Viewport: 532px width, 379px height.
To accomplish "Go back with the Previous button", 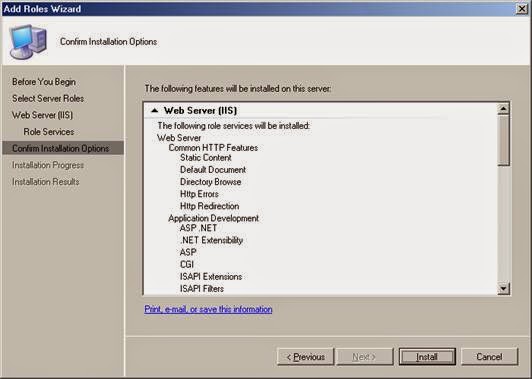I will [x=305, y=357].
